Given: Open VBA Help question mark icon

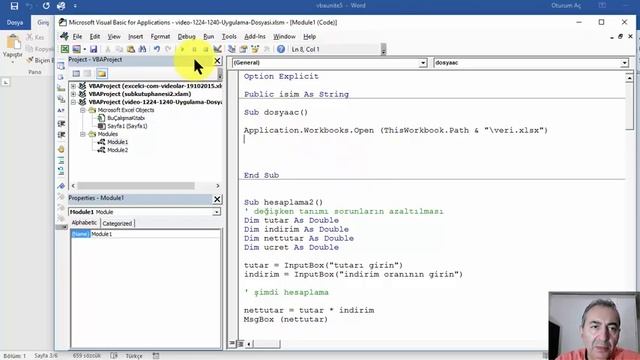Looking at the screenshot, I should 281,49.
